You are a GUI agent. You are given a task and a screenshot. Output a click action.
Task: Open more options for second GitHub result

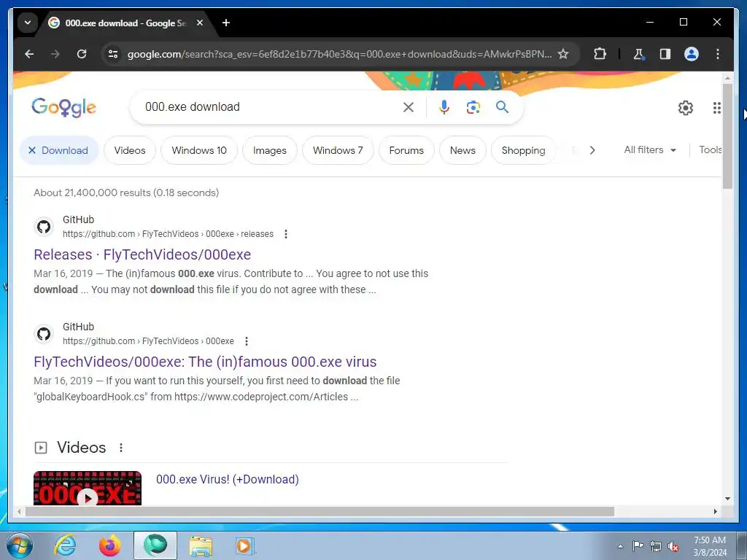pyautogui.click(x=247, y=341)
